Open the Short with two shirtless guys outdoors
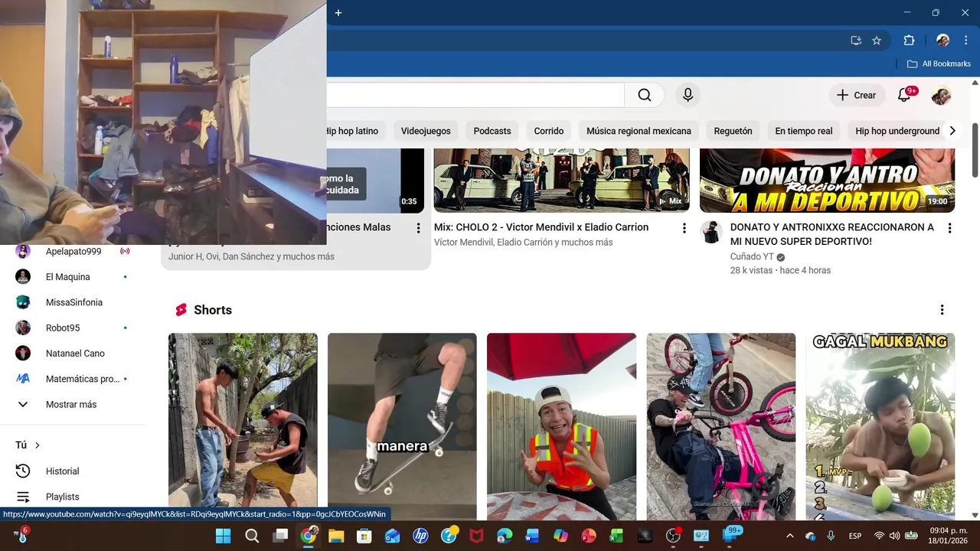 tap(243, 426)
